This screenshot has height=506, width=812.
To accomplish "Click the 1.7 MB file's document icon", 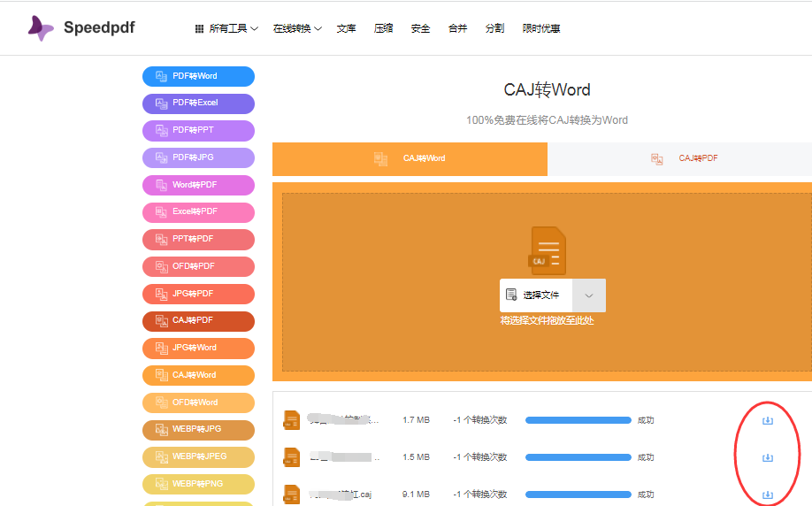I will pyautogui.click(x=292, y=420).
